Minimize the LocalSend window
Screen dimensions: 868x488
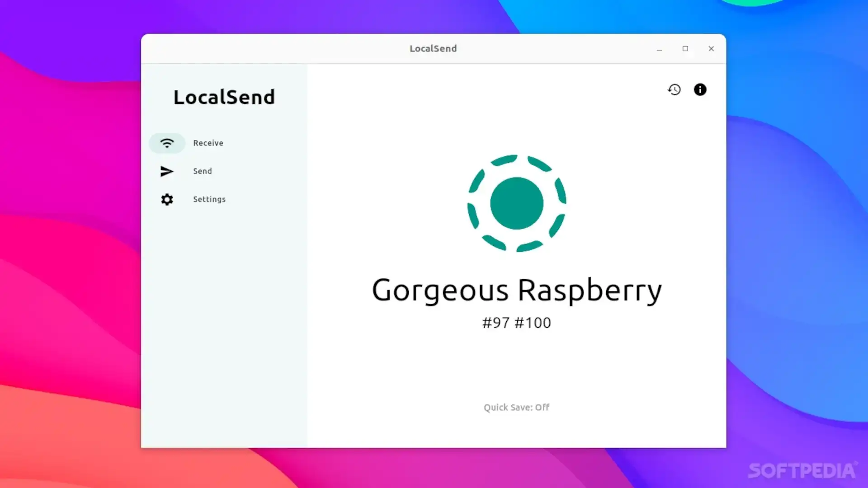pos(659,49)
